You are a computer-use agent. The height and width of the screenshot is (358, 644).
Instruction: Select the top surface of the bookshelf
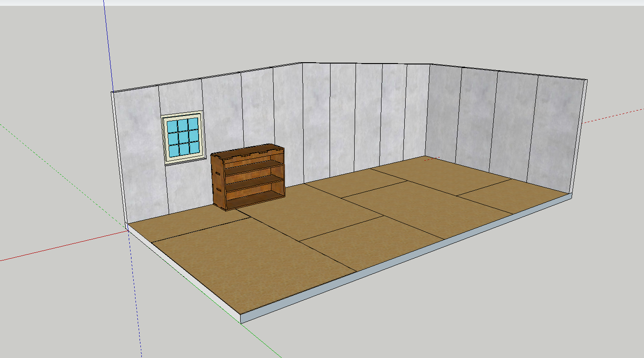pyautogui.click(x=248, y=152)
